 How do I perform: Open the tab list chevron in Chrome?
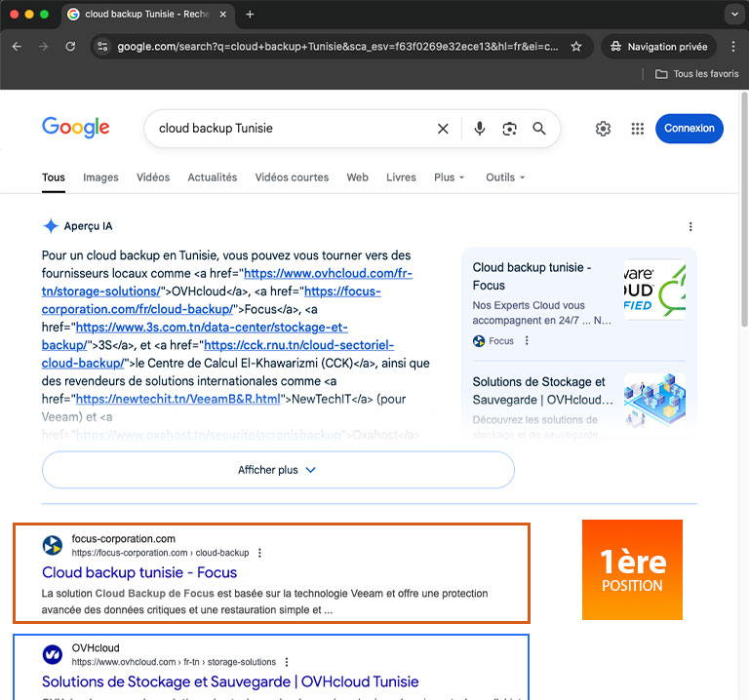click(734, 15)
